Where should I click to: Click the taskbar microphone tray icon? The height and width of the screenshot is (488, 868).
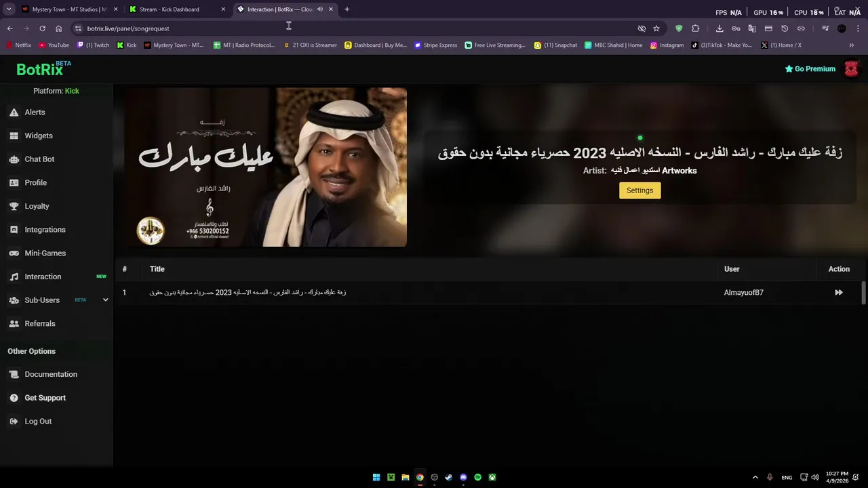(x=770, y=477)
